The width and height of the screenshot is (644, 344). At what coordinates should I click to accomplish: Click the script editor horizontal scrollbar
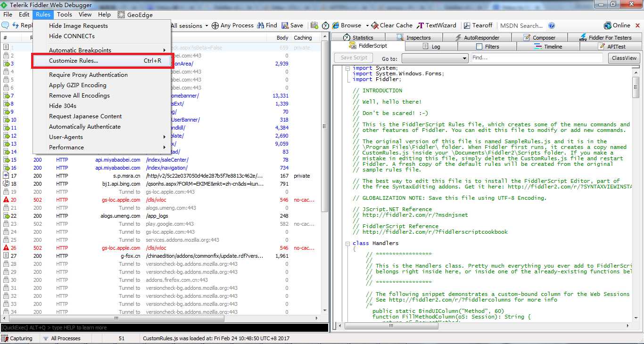pos(484,327)
